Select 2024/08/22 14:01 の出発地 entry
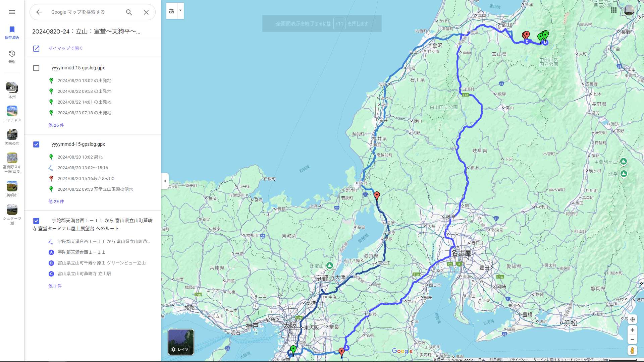Viewport: 644px width, 362px height. [x=84, y=102]
